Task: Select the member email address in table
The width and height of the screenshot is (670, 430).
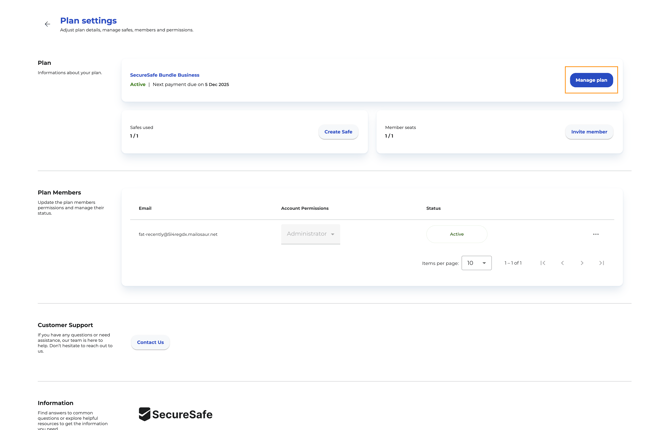Action: point(178,234)
